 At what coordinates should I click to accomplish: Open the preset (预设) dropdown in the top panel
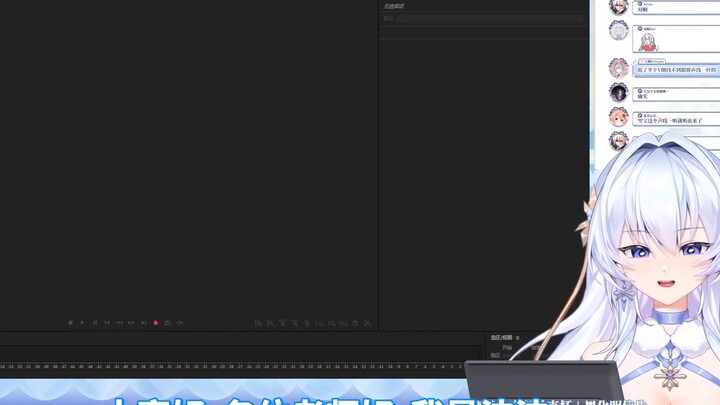491,18
